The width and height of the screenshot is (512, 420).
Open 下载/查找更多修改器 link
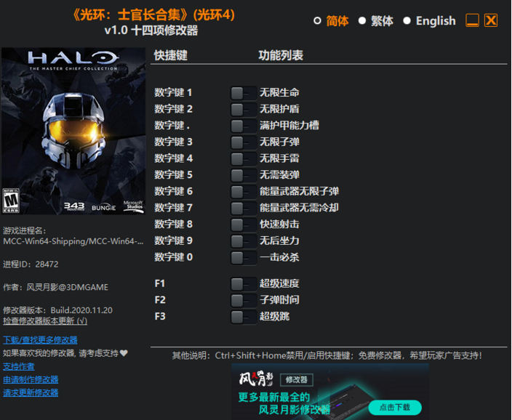coord(40,340)
